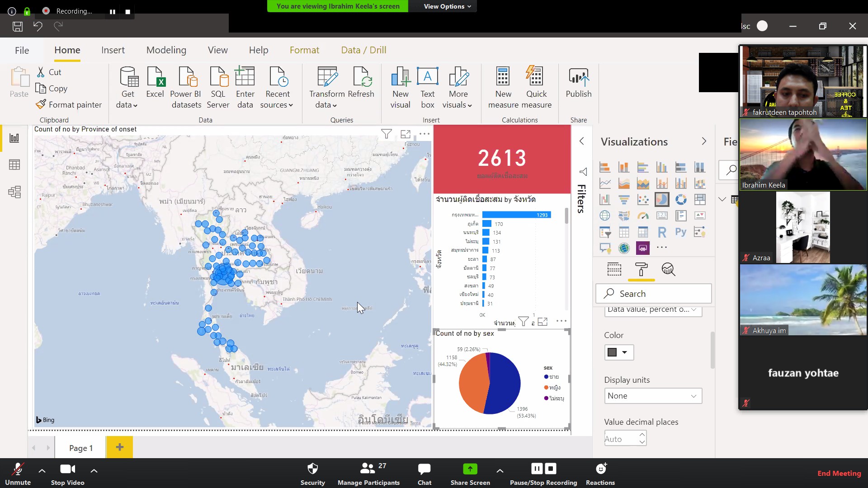The width and height of the screenshot is (868, 488).
Task: Switch to Model view in left sidebar
Action: coord(14,192)
